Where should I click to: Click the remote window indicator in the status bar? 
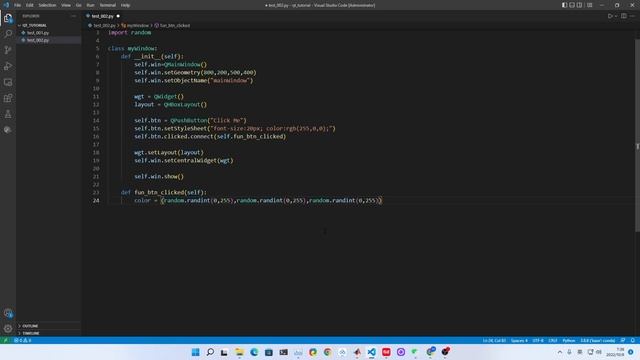5,340
